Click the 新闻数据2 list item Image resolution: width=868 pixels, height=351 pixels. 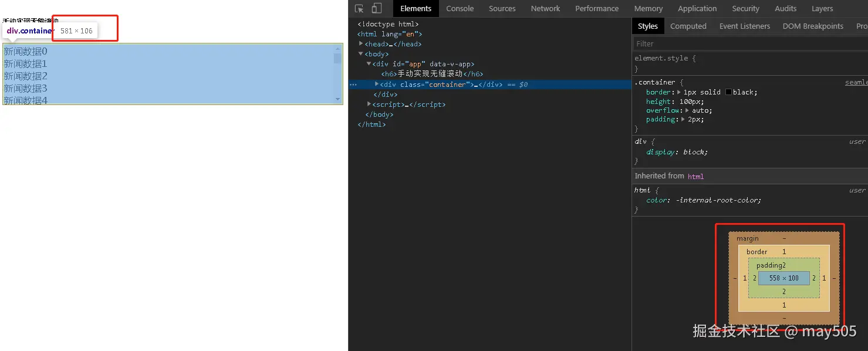(x=26, y=76)
